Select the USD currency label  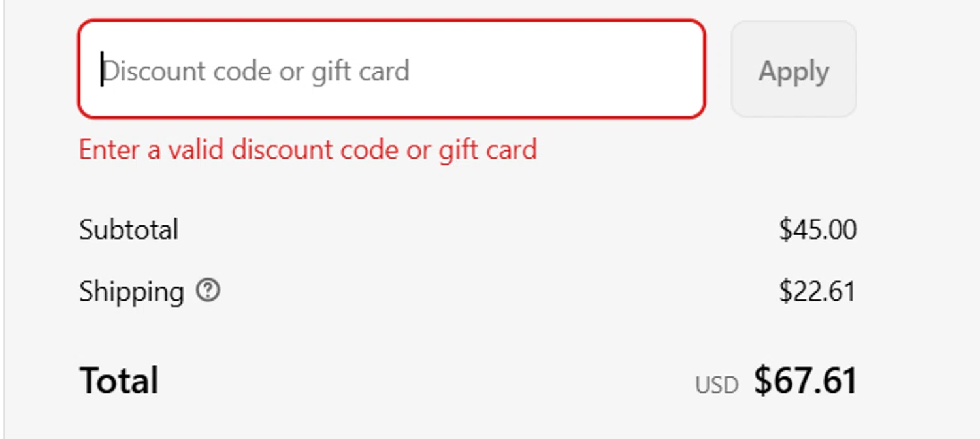[x=717, y=385]
